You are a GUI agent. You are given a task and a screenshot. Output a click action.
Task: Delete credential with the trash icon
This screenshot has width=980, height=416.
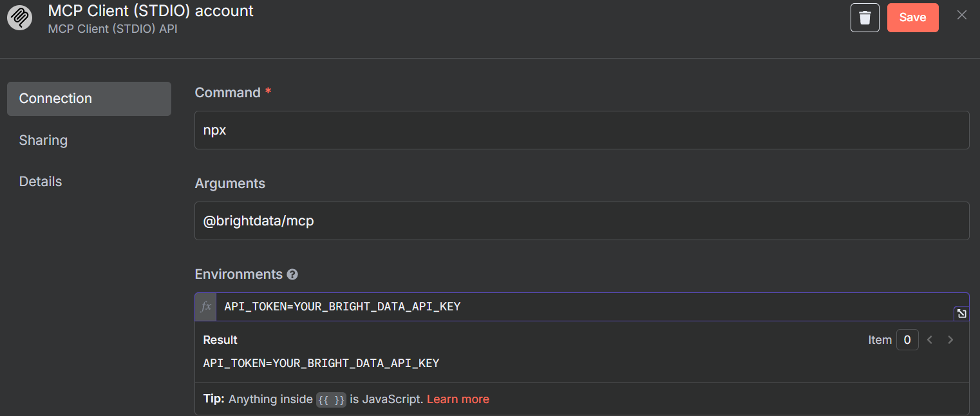pyautogui.click(x=865, y=17)
